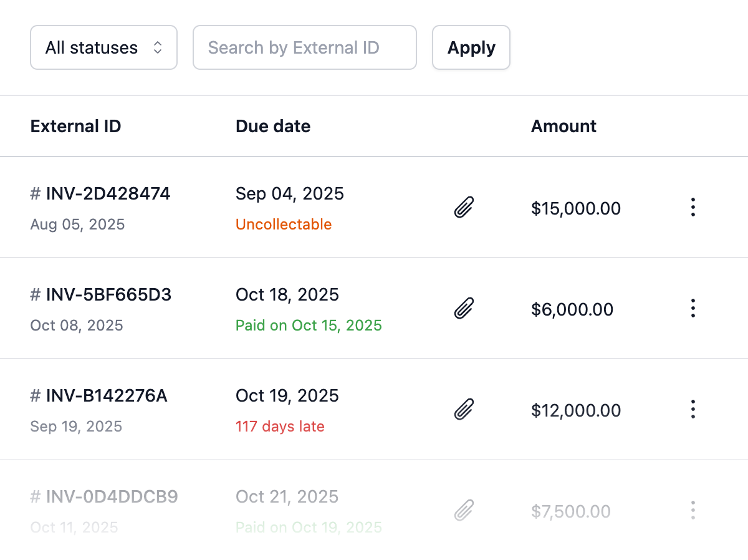Click the Search by External ID field
748x560 pixels.
(x=304, y=47)
